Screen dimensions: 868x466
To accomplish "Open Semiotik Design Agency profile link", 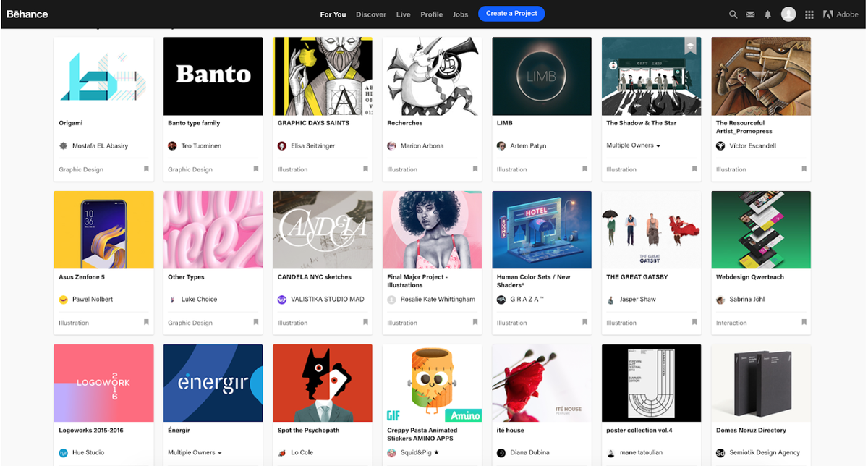I will click(x=765, y=453).
